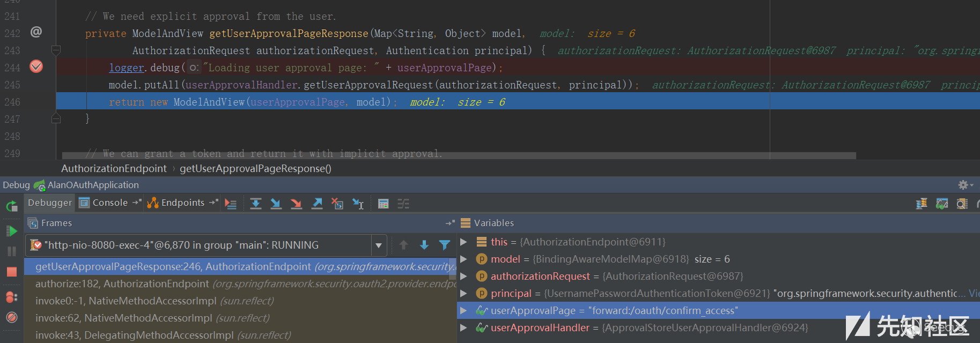This screenshot has height=343, width=980.
Task: Click the Step Over debugger icon
Action: pyautogui.click(x=256, y=204)
